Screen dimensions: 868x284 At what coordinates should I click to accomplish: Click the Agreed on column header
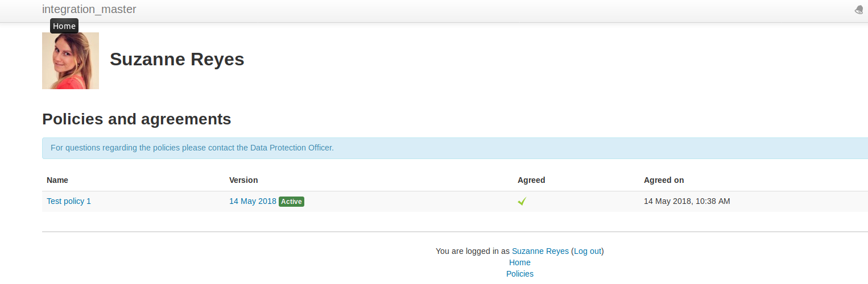[x=664, y=180]
